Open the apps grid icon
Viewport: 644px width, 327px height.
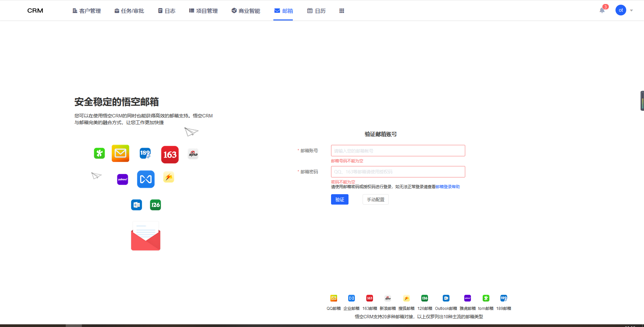pos(342,11)
